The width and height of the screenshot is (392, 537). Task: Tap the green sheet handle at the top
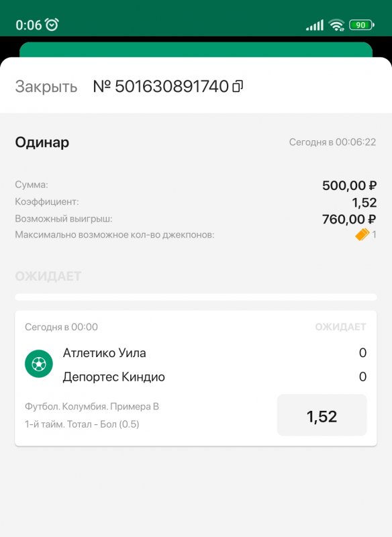(x=196, y=48)
